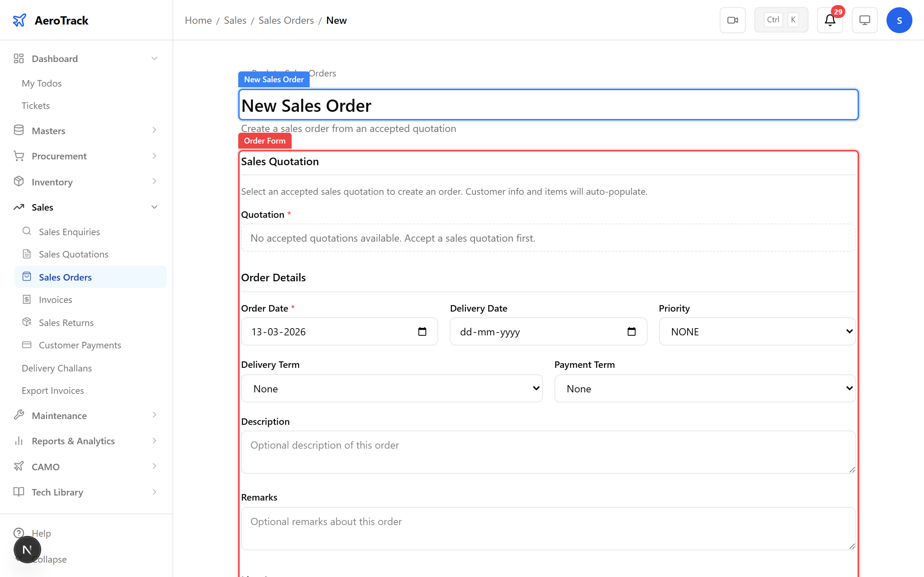
Task: Open CAMO via its airplane icon
Action: (19, 466)
